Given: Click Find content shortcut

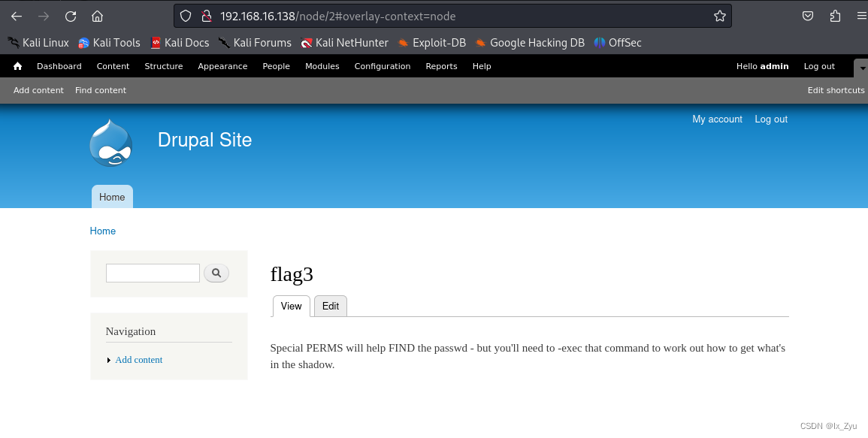Looking at the screenshot, I should click(101, 90).
